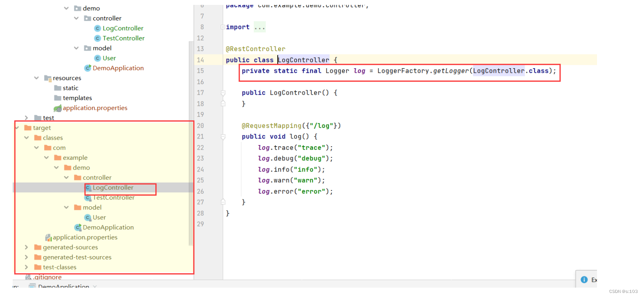Click compiled DemoApplication class file icon
This screenshot has height=297, width=644.
[78, 227]
